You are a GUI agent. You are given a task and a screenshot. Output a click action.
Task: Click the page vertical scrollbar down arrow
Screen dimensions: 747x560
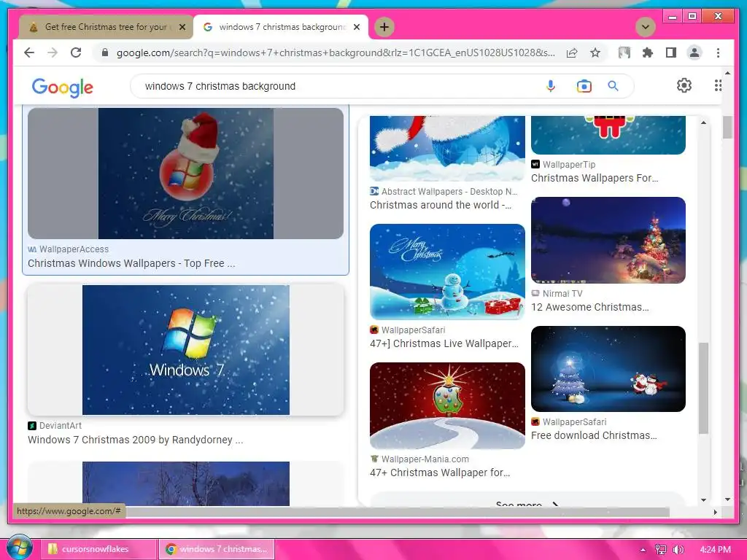[727, 499]
